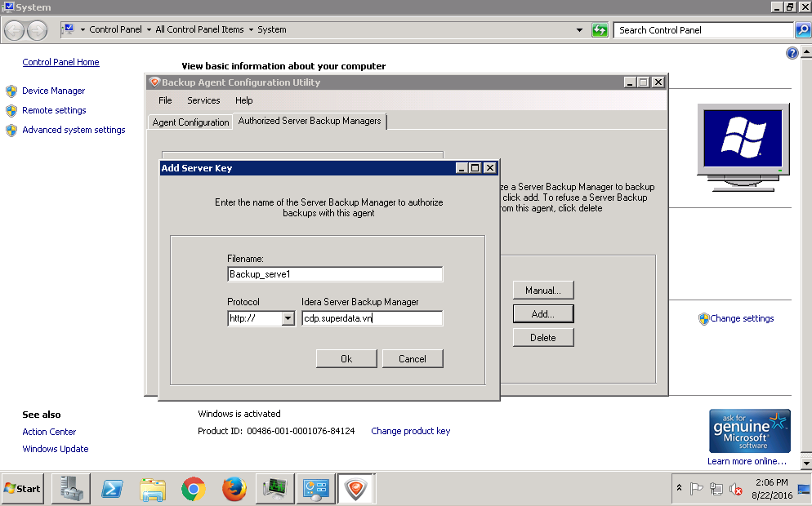The width and height of the screenshot is (812, 506).
Task: Click the shield icon beside Device Manager
Action: [x=11, y=91]
